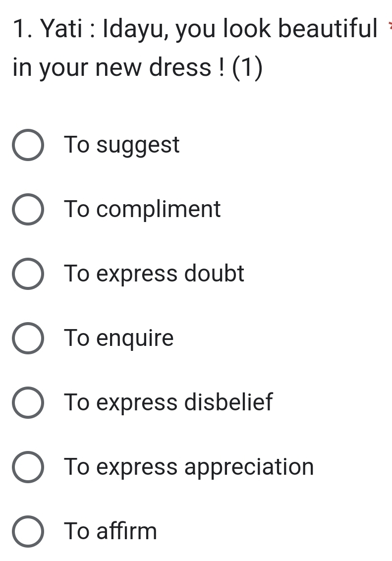Viewport: 392px width, 561px height.
Task: Click the "To suggest" option label
Action: point(122,146)
